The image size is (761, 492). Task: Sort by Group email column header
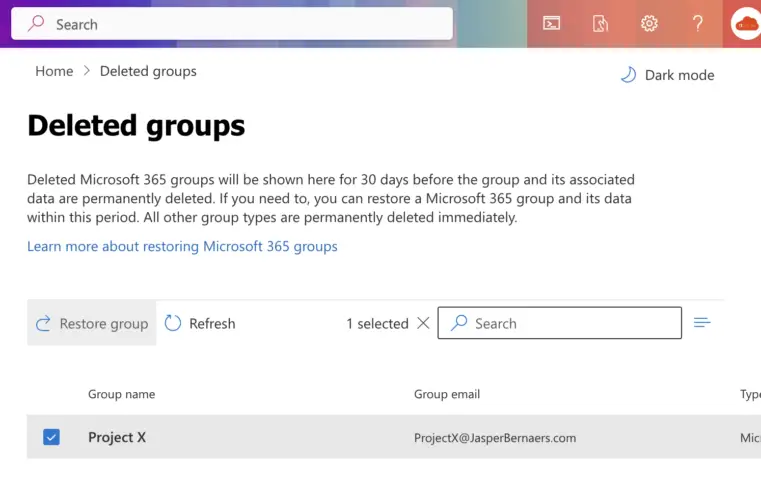point(447,394)
